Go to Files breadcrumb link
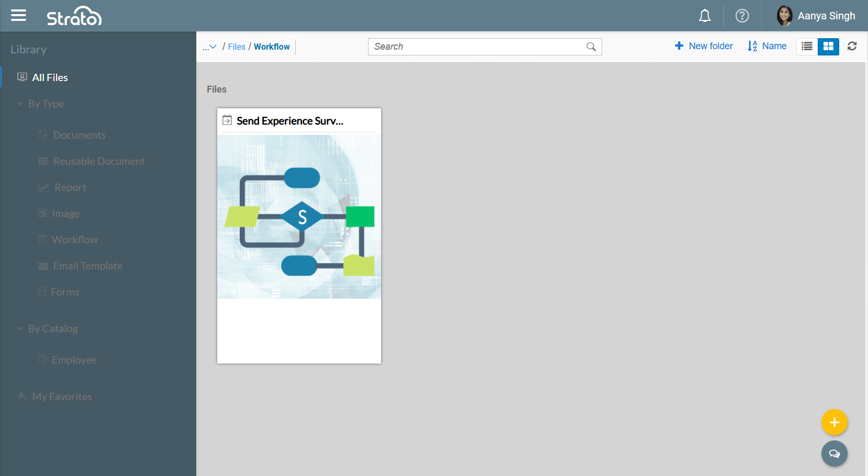868x476 pixels. coord(237,47)
